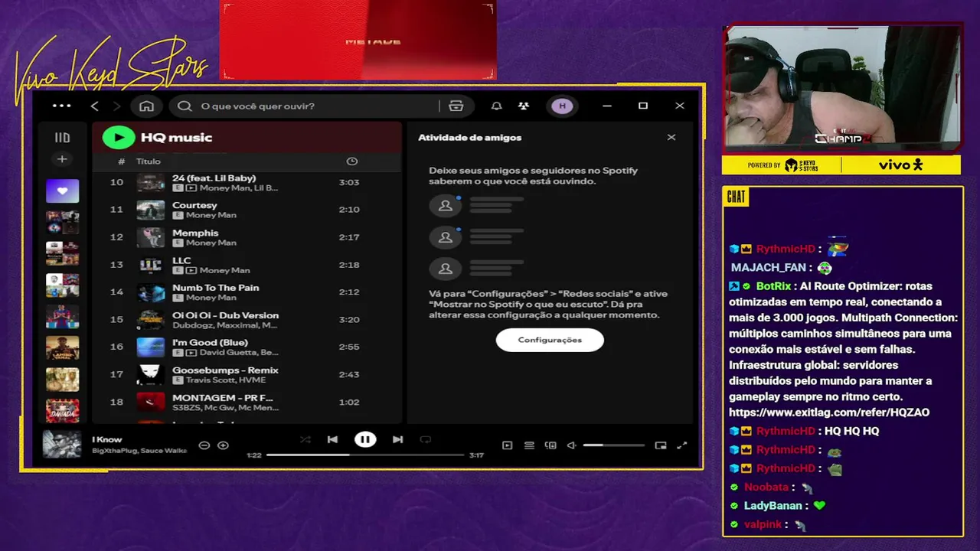Toggle the play queue
The height and width of the screenshot is (551, 980).
(529, 445)
